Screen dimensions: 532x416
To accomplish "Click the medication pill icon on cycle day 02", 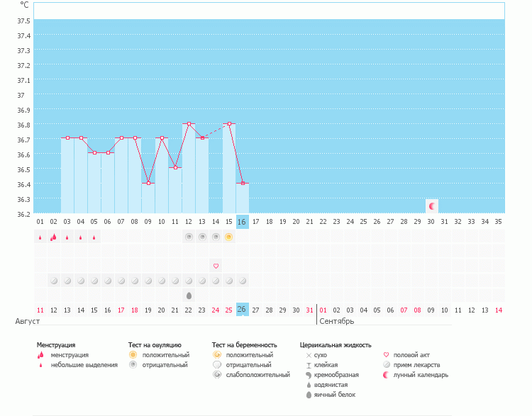I will 54,281.
